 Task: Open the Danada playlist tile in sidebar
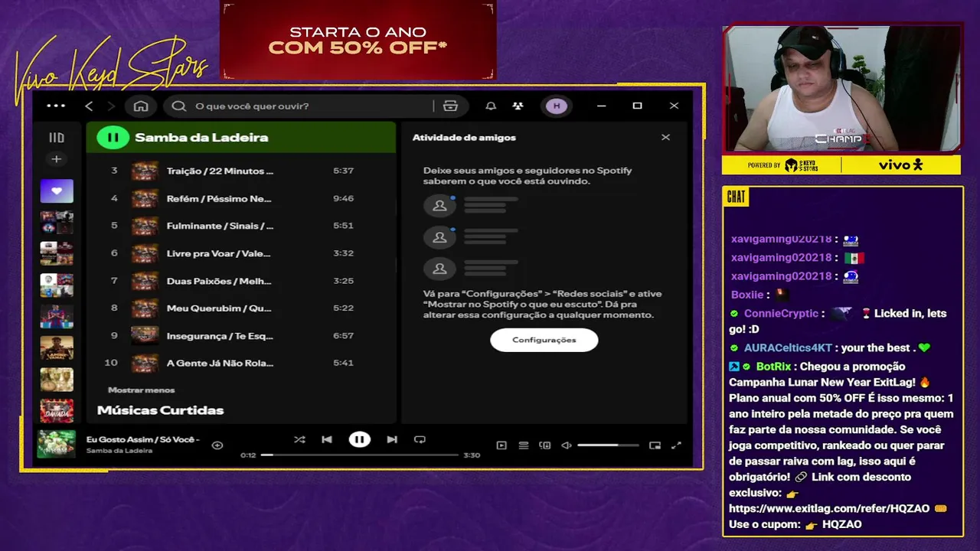pyautogui.click(x=57, y=411)
